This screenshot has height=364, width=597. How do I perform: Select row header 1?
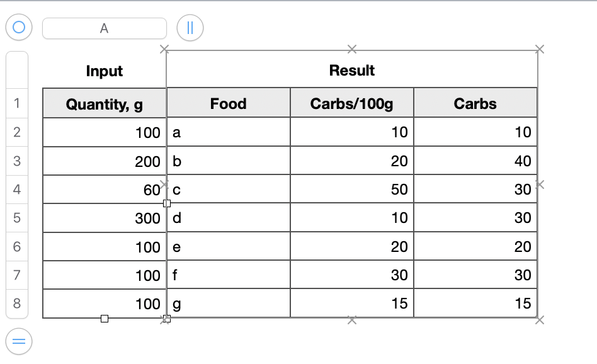(x=17, y=103)
